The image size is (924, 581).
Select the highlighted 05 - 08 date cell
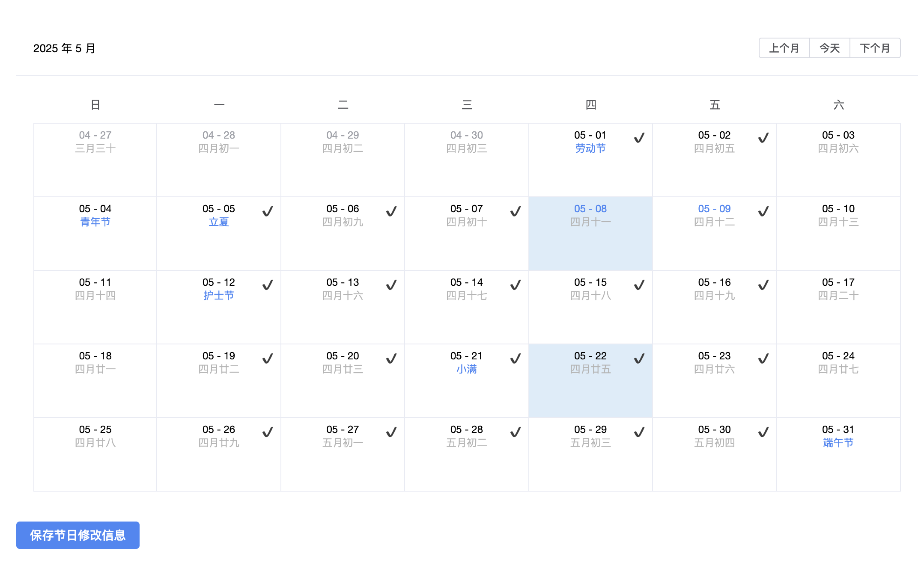tap(590, 234)
